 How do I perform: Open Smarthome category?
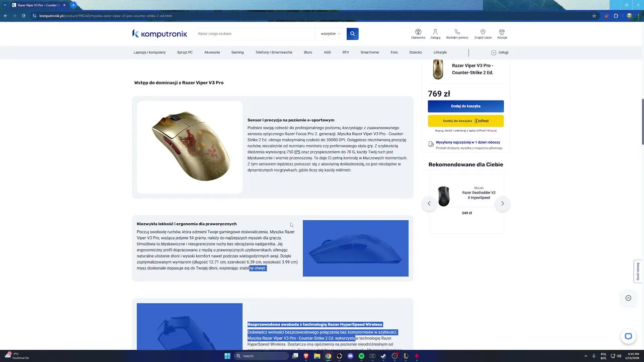click(x=370, y=52)
